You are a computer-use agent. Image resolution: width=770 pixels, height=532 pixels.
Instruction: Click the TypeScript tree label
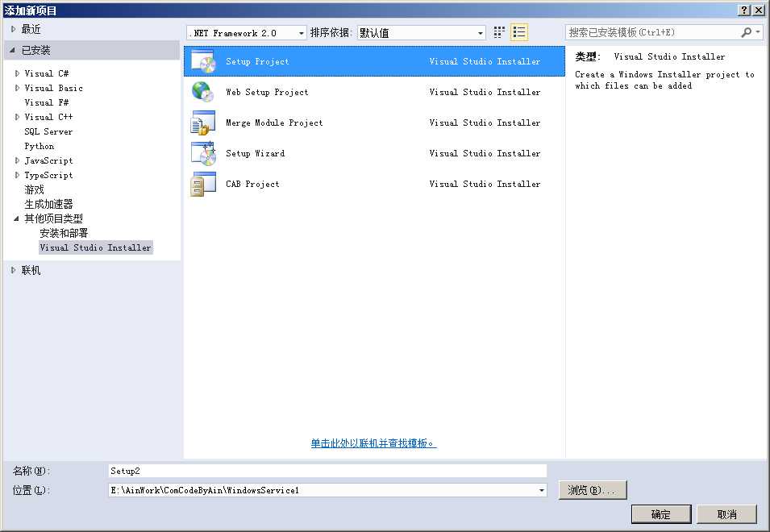[48, 175]
